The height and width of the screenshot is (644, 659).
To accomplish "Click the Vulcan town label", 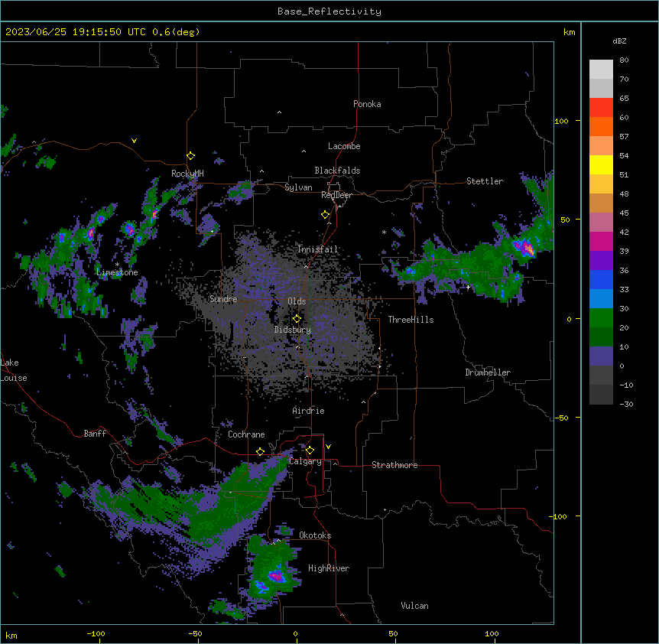I will click(415, 606).
